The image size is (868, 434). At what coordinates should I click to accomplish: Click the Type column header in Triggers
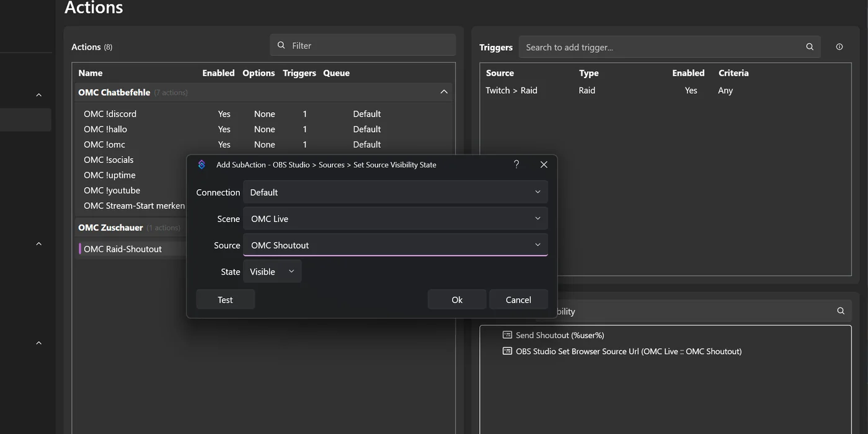click(x=589, y=73)
